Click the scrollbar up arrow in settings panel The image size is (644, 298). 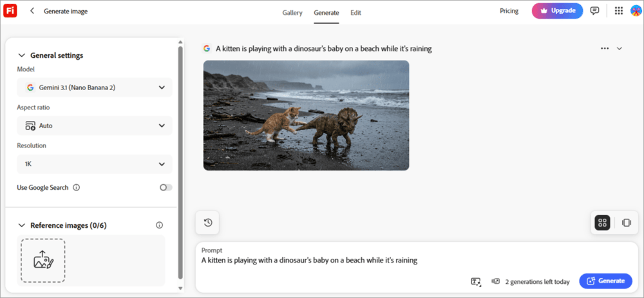click(x=180, y=42)
